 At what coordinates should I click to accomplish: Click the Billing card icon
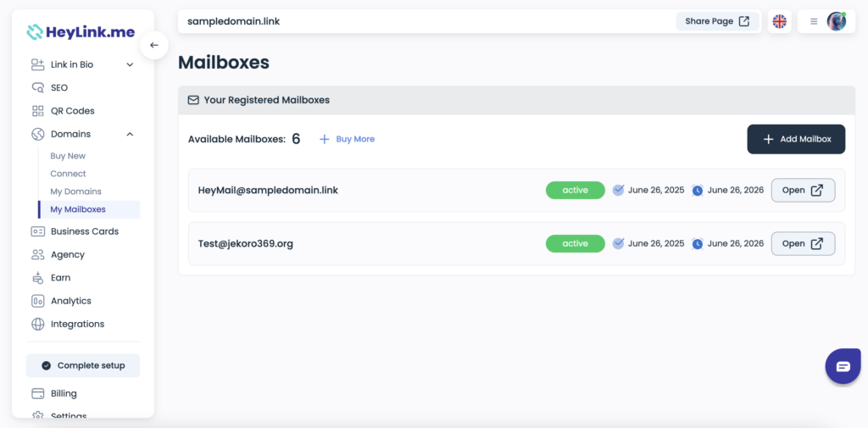(37, 393)
